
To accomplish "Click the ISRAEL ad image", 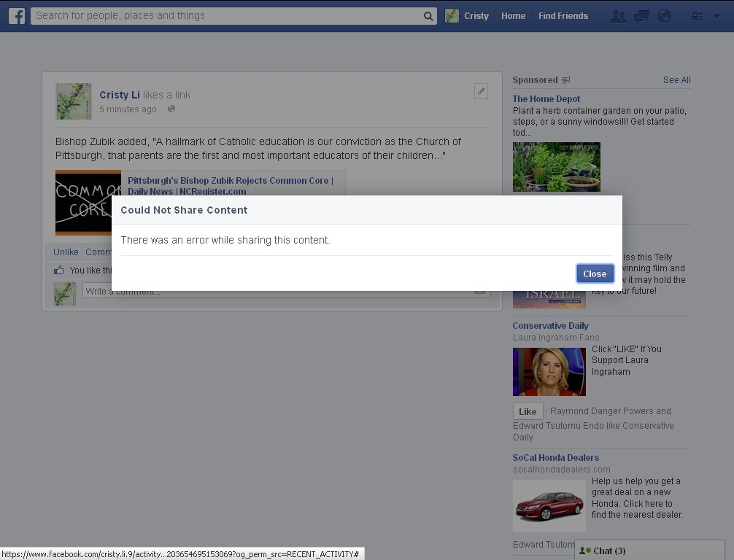I will coord(549,299).
